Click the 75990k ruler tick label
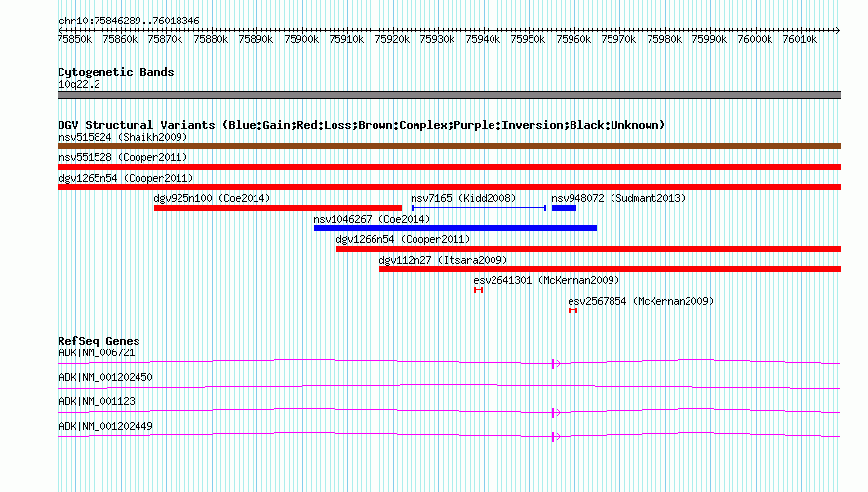This screenshot has height=492, width=868. [709, 39]
